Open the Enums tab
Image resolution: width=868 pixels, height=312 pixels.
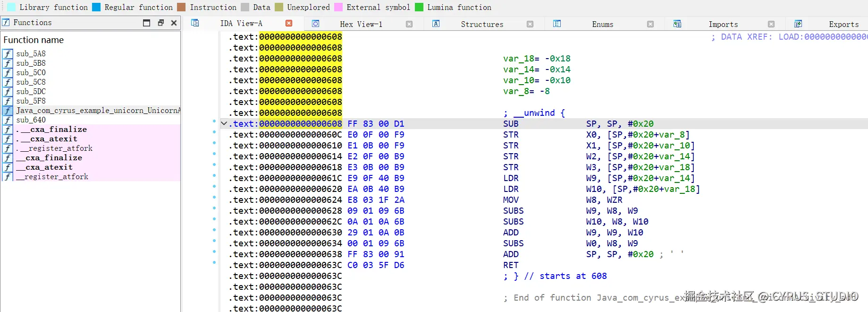tap(603, 24)
